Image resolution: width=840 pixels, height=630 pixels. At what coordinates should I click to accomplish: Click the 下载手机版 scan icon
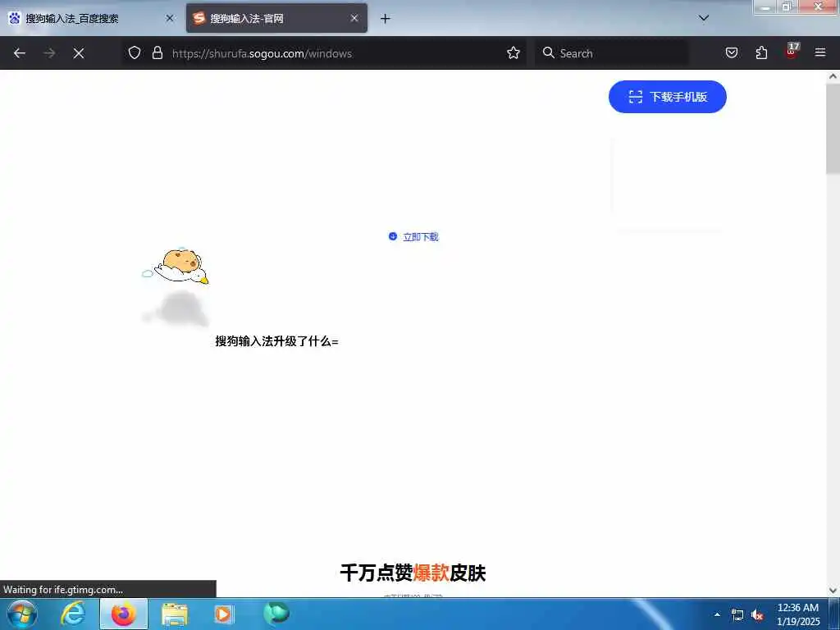pos(636,97)
